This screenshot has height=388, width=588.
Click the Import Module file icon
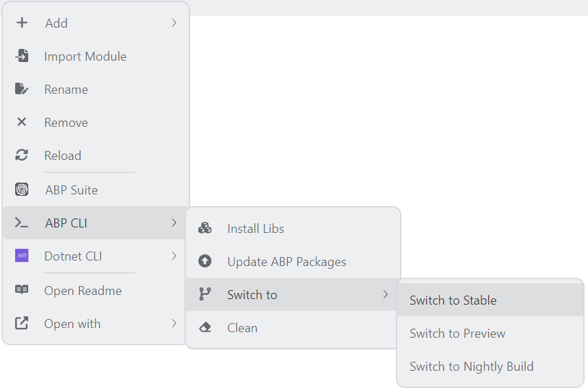[22, 56]
